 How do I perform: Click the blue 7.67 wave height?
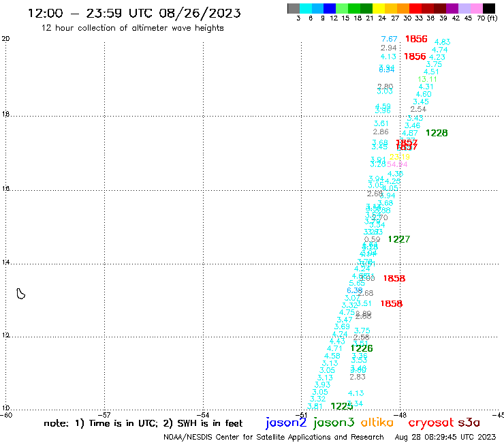coord(390,39)
